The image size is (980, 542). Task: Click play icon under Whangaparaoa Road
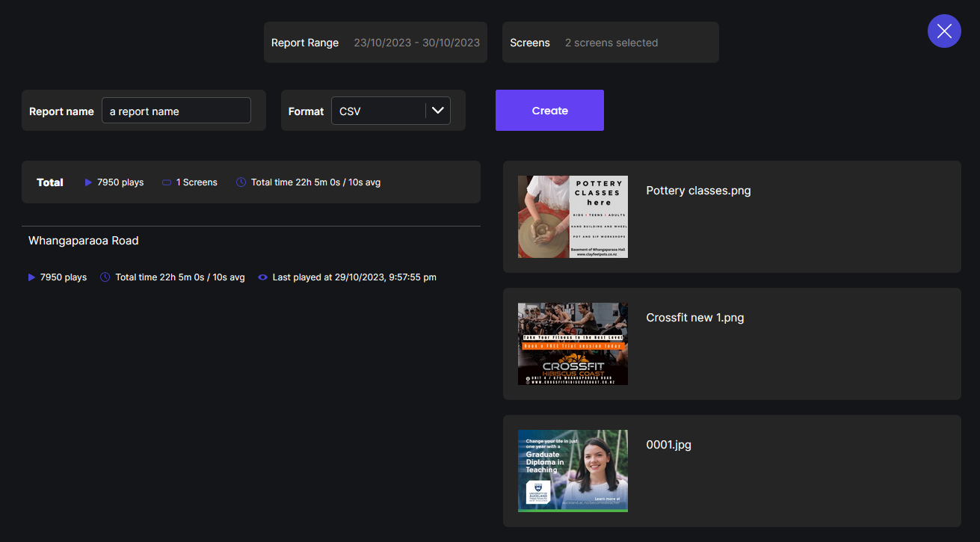click(31, 277)
